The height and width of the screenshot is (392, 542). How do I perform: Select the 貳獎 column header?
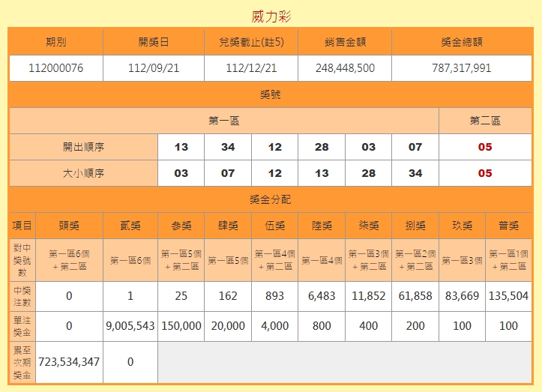(x=130, y=226)
